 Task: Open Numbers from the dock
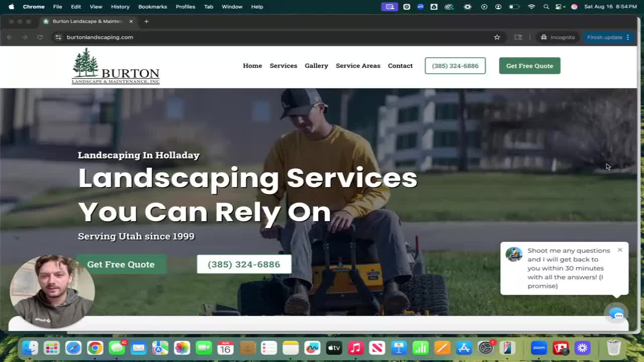coord(420,347)
